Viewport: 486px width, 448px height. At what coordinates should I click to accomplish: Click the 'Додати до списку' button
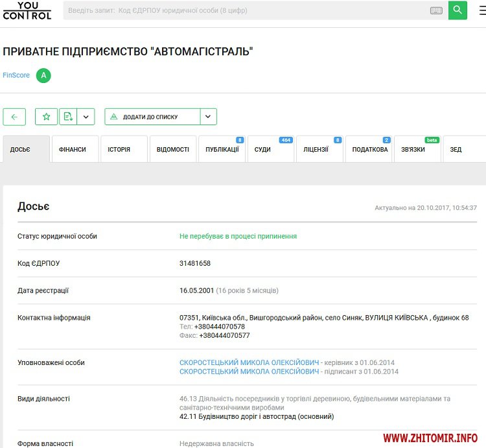pos(152,117)
